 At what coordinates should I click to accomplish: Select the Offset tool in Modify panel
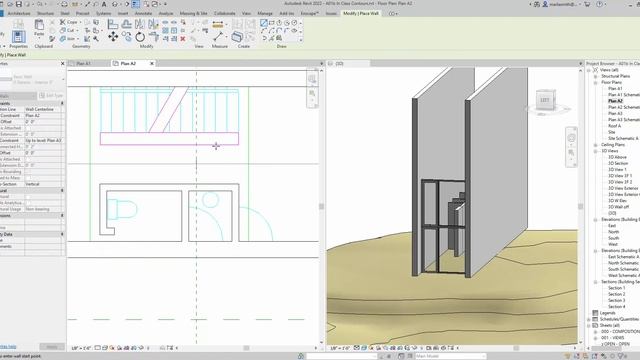click(x=127, y=24)
